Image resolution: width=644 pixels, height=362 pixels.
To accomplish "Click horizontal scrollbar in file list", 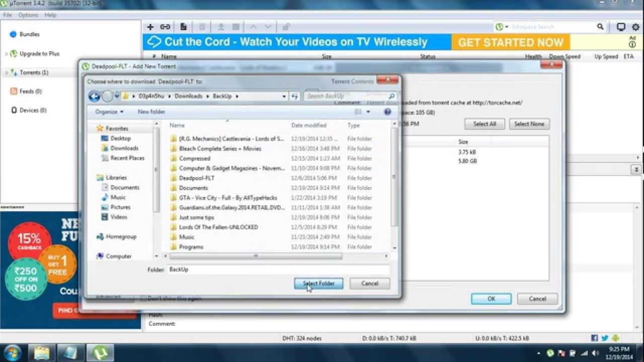I will pos(256,256).
